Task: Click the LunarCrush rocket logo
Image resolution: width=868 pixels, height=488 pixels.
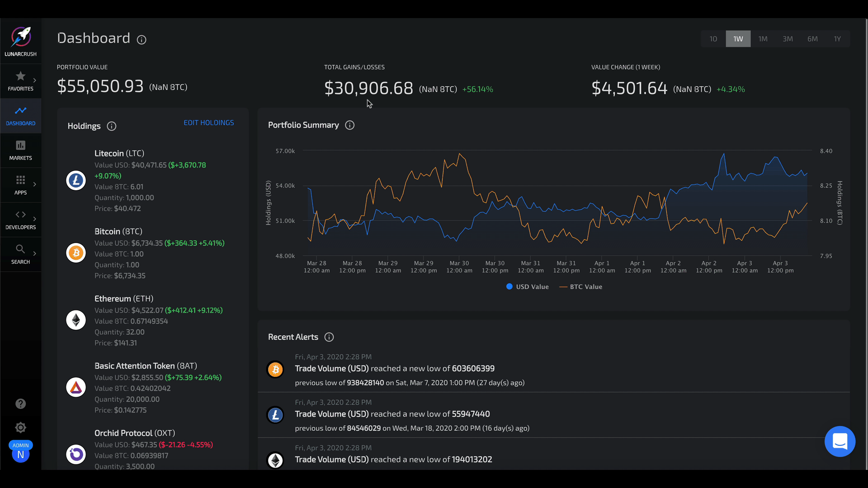Action: 21,37
